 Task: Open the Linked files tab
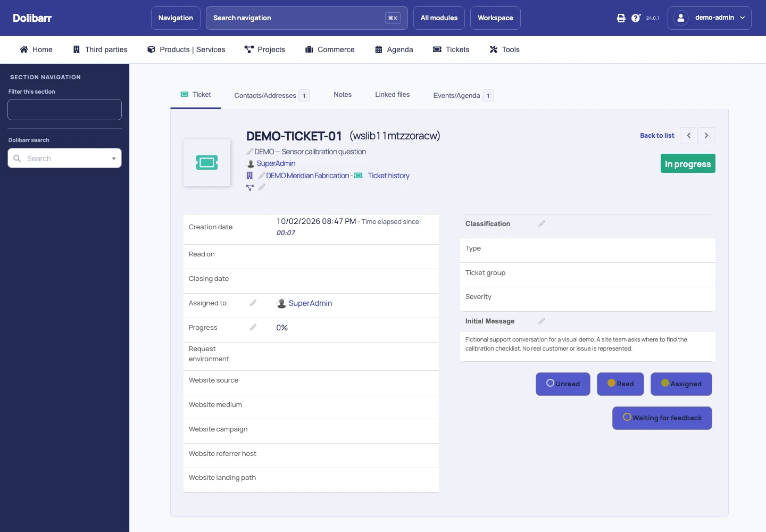[393, 95]
